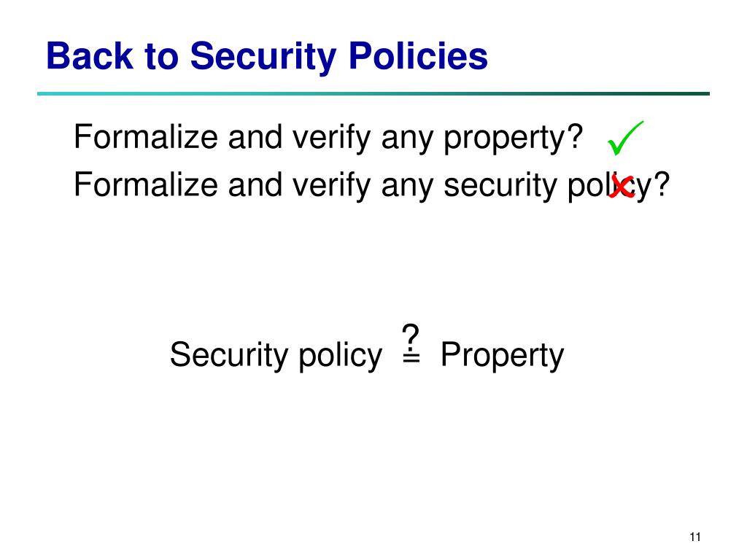This screenshot has height=560, width=747.
Task: Click 'Formalize' in the second line
Action: 146,184
